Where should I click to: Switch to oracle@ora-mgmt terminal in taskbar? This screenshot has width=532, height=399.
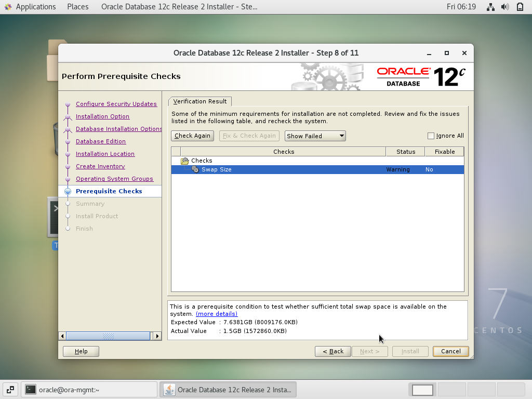[89, 390]
